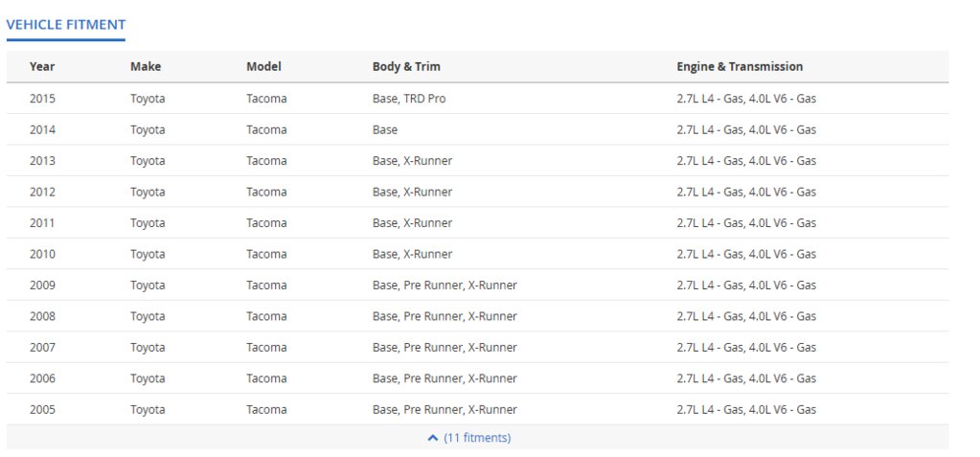
Task: Select the 2005 year cell
Action: 42,409
